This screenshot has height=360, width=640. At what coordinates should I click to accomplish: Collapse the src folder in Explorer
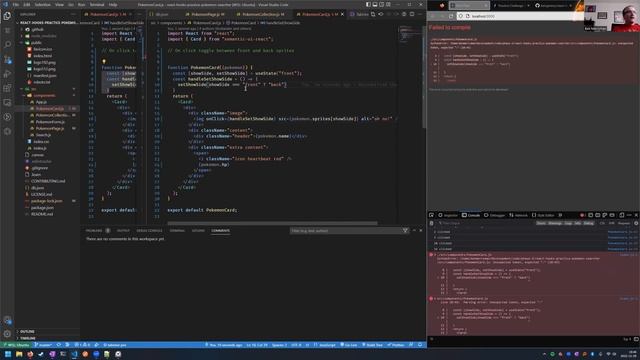coord(33,89)
